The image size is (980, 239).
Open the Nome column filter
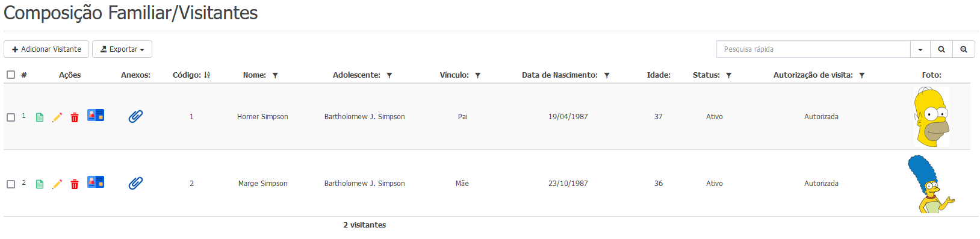(275, 75)
